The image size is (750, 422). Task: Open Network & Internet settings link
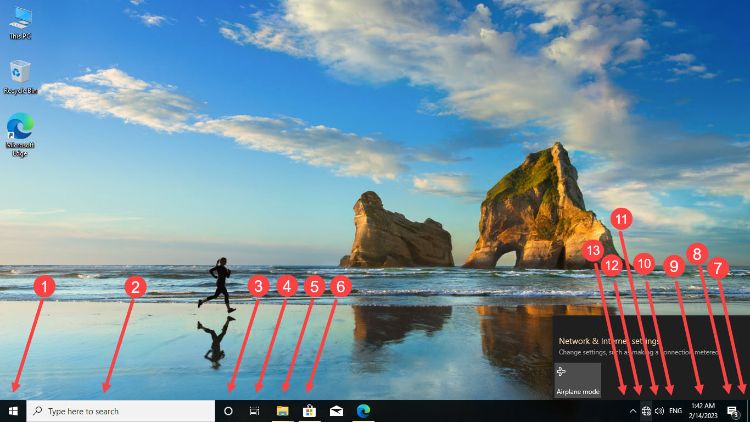tap(608, 341)
